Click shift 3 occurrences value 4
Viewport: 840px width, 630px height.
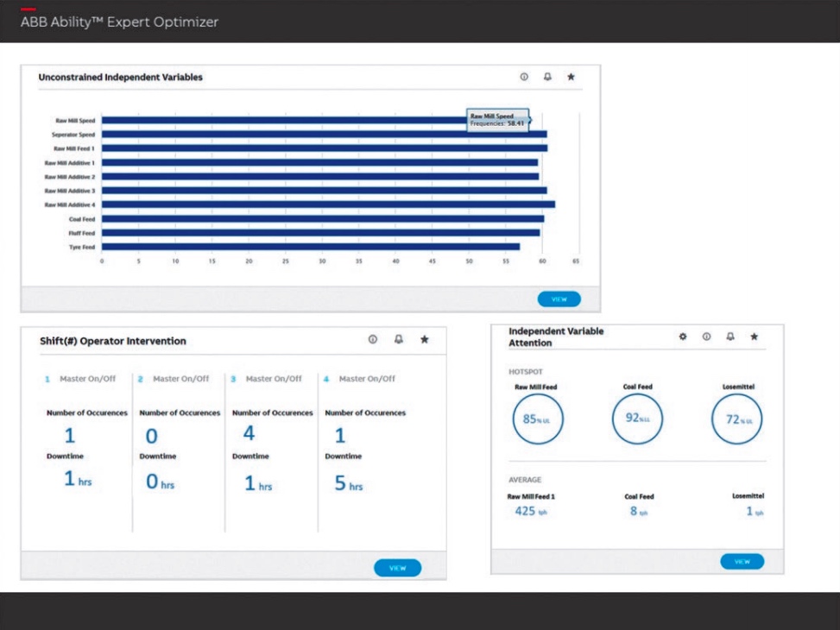click(249, 433)
